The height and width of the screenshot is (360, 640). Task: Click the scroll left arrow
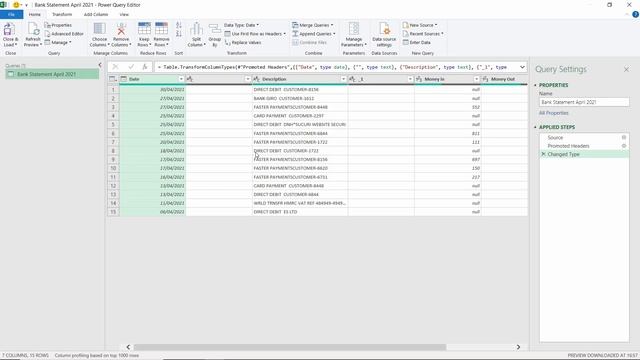pos(128,347)
